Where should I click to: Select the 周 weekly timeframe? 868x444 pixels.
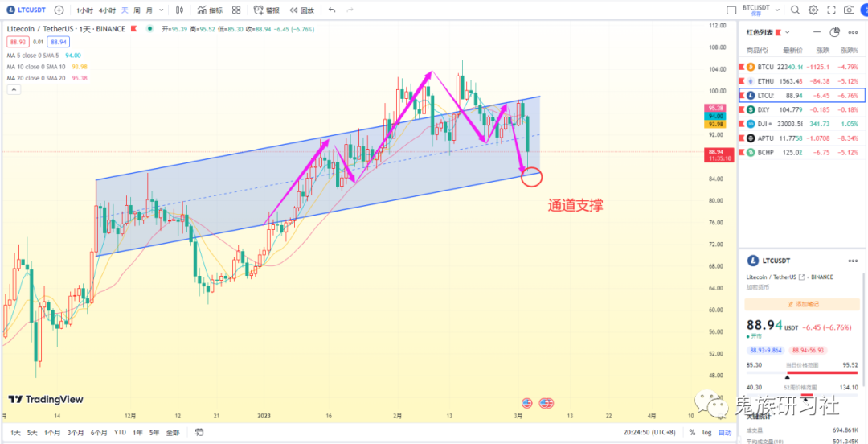pos(137,10)
